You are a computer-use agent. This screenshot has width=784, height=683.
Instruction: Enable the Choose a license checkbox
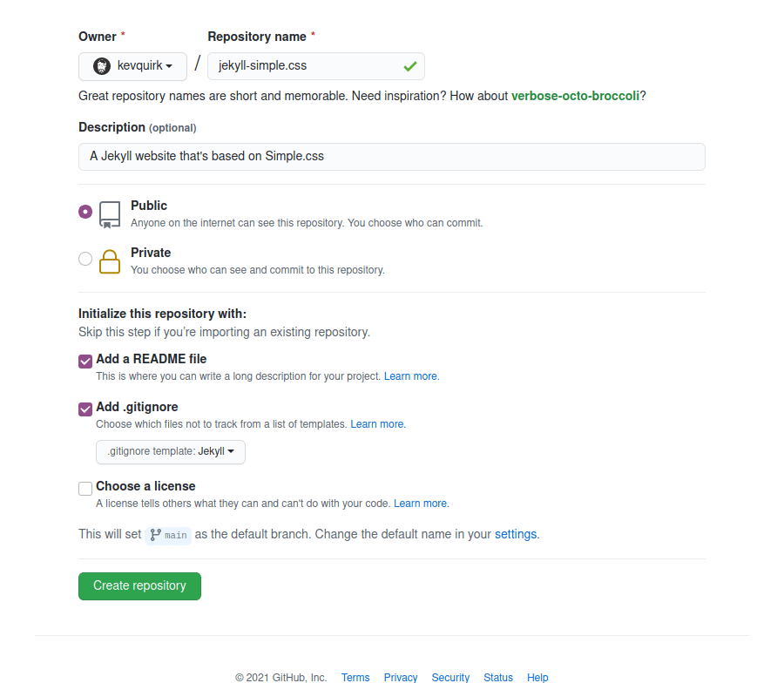[84, 488]
